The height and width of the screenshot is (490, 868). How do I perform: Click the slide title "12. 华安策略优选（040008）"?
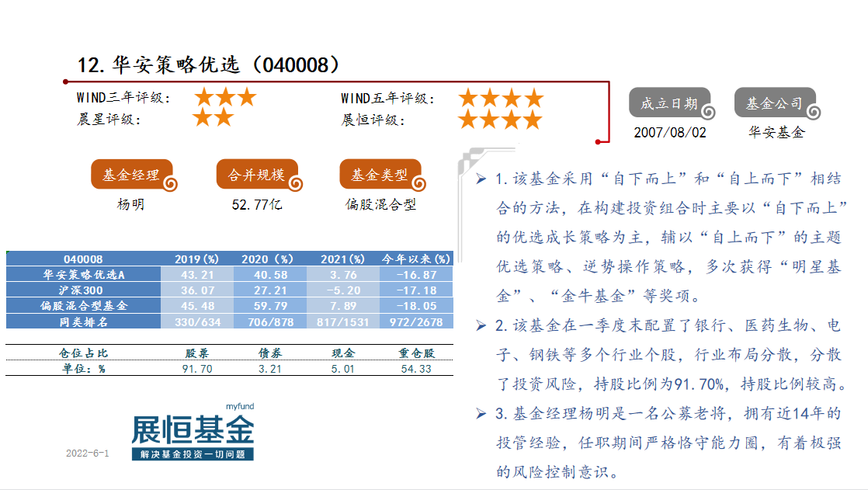(x=208, y=65)
